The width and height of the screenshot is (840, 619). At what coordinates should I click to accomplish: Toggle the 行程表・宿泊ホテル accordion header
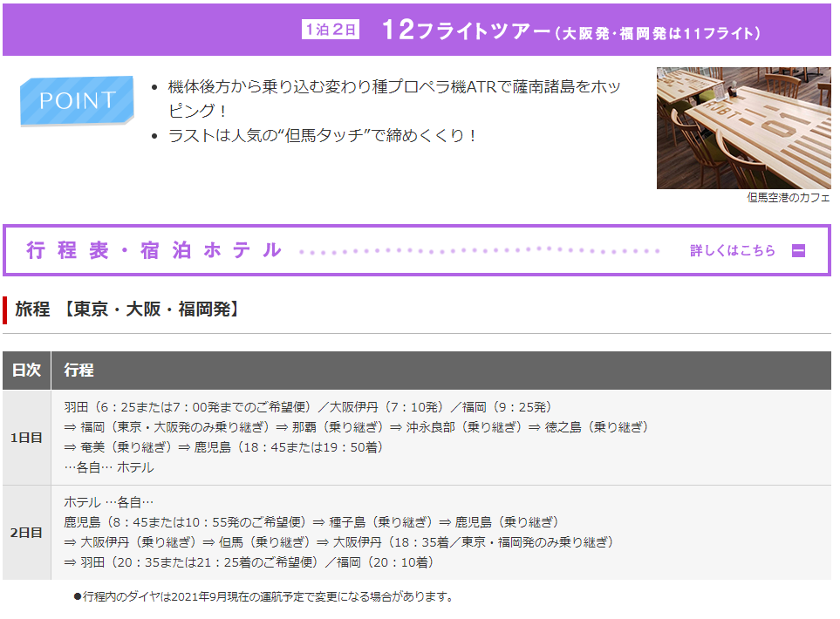[154, 251]
